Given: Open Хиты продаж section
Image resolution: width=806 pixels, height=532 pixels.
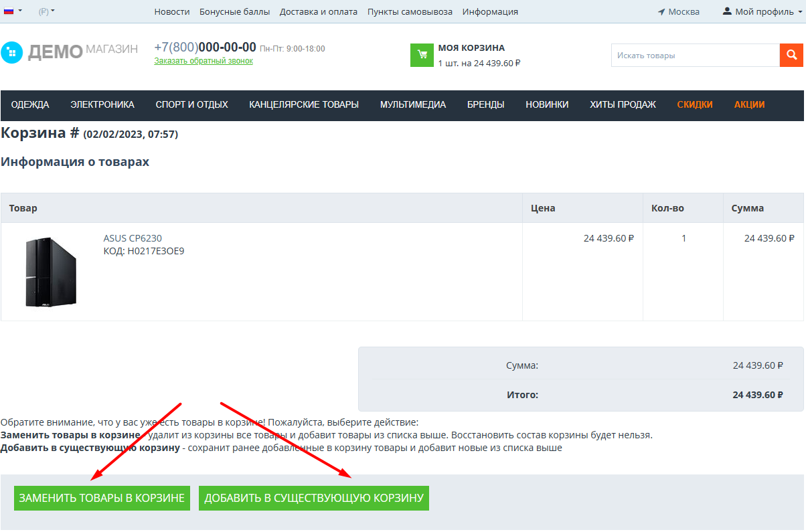Looking at the screenshot, I should (x=623, y=104).
